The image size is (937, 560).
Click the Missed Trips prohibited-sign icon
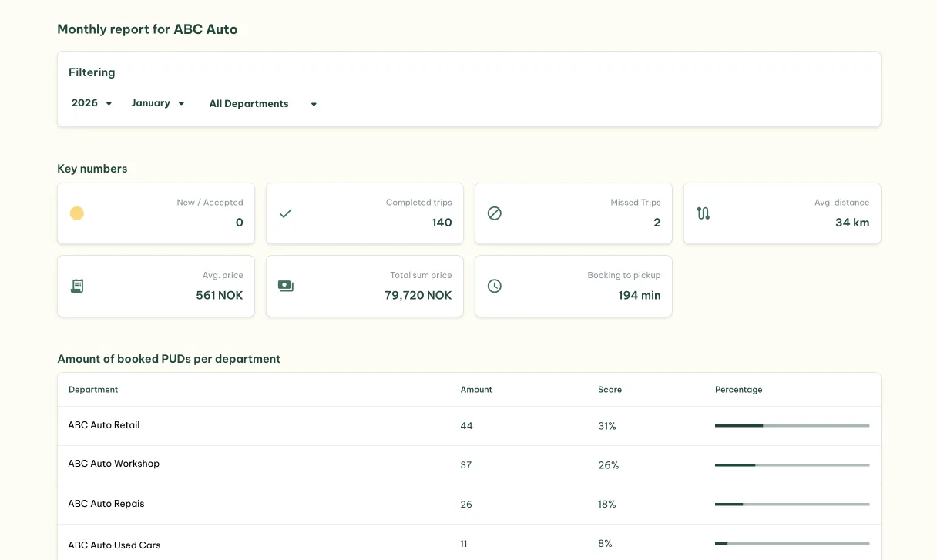tap(495, 213)
